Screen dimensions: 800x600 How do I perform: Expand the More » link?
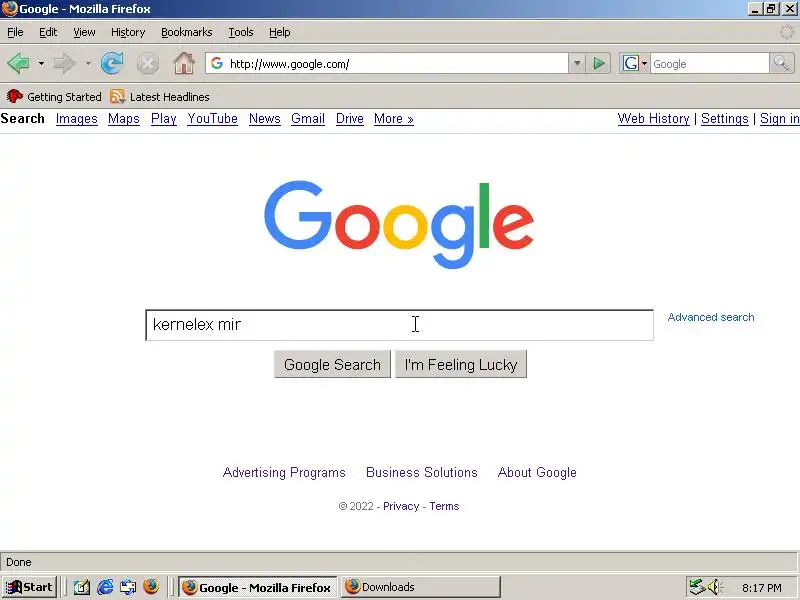[x=393, y=119]
